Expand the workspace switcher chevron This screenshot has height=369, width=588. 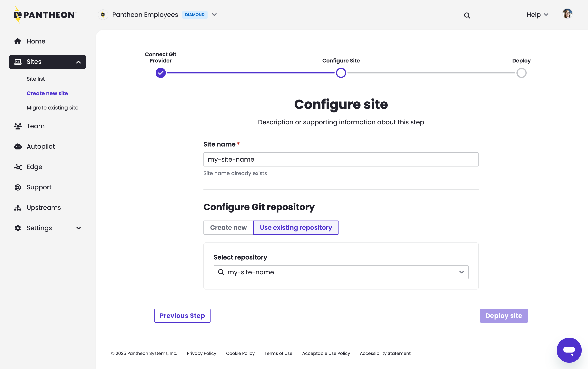tap(214, 15)
